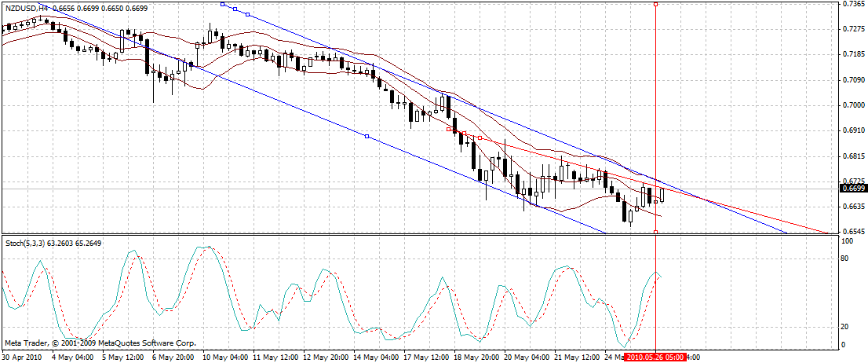868x363 pixels.
Task: Click the stochastic 20 level scale label
Action: pos(846,327)
